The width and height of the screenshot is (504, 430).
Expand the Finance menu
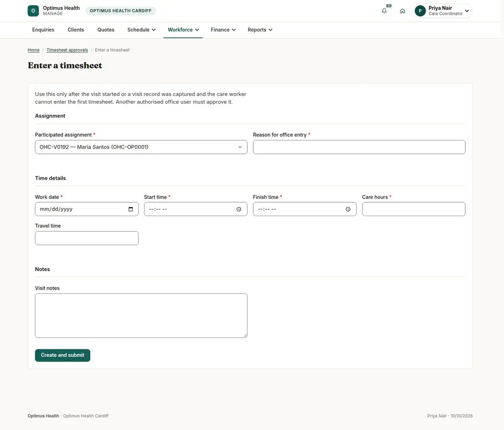tap(223, 30)
